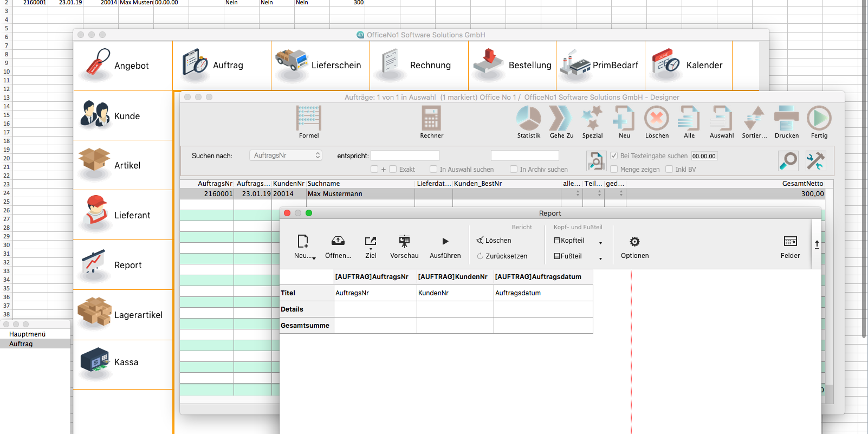Sort by the GesamtNetto column header
The image size is (868, 434).
pyautogui.click(x=726, y=184)
